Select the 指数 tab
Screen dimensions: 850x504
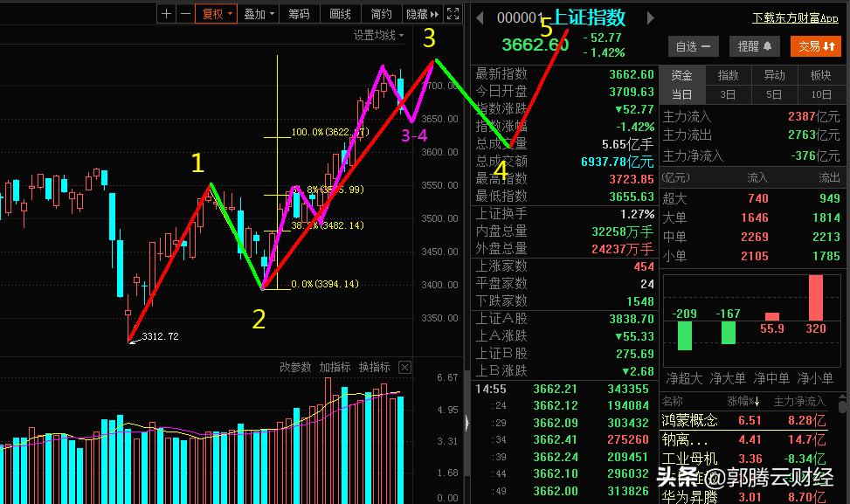click(728, 75)
